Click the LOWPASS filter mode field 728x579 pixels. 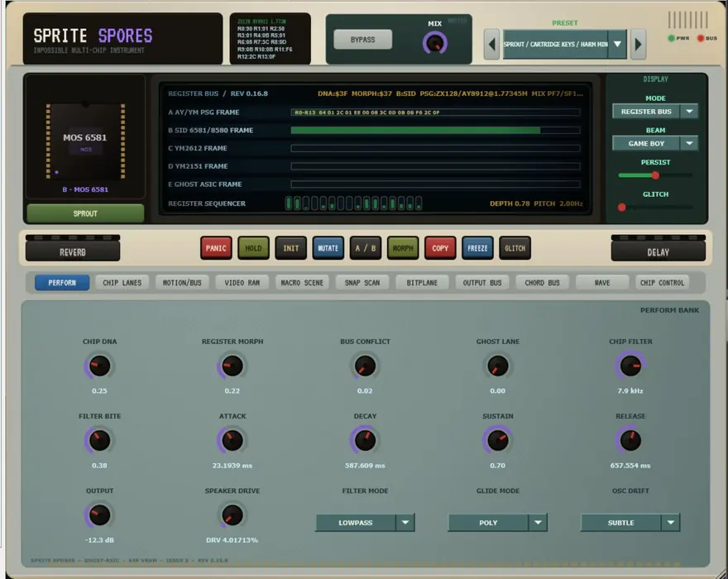tap(356, 523)
